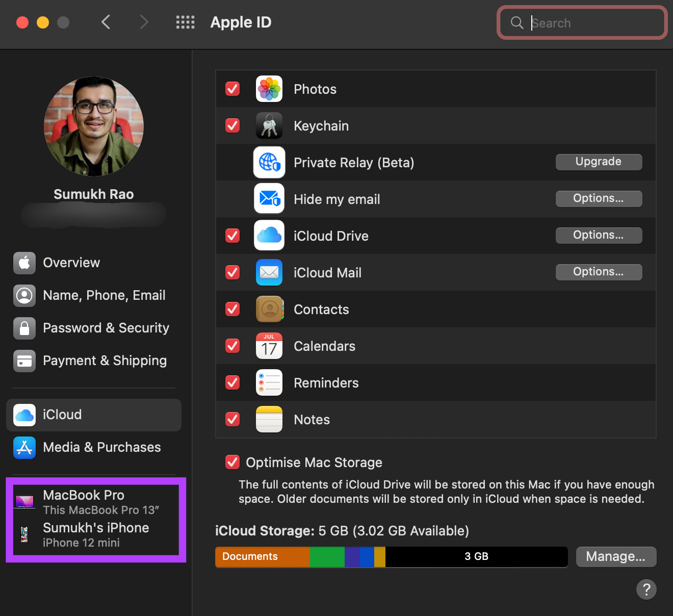Viewport: 673px width, 616px height.
Task: Click the profile photo of Sumukh Rao
Action: point(94,126)
